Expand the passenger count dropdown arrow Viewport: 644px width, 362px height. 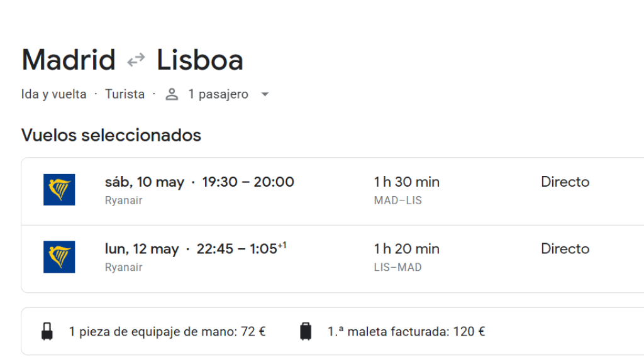pos(265,94)
